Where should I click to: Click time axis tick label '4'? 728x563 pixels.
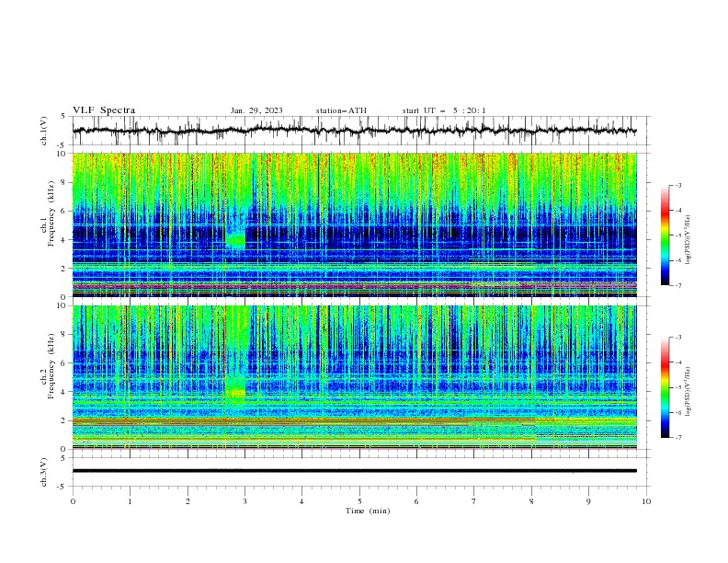point(301,501)
